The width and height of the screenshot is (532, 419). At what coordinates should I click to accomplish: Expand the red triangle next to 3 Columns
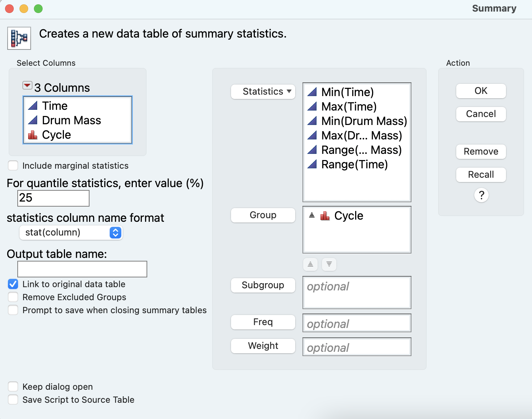(27, 86)
